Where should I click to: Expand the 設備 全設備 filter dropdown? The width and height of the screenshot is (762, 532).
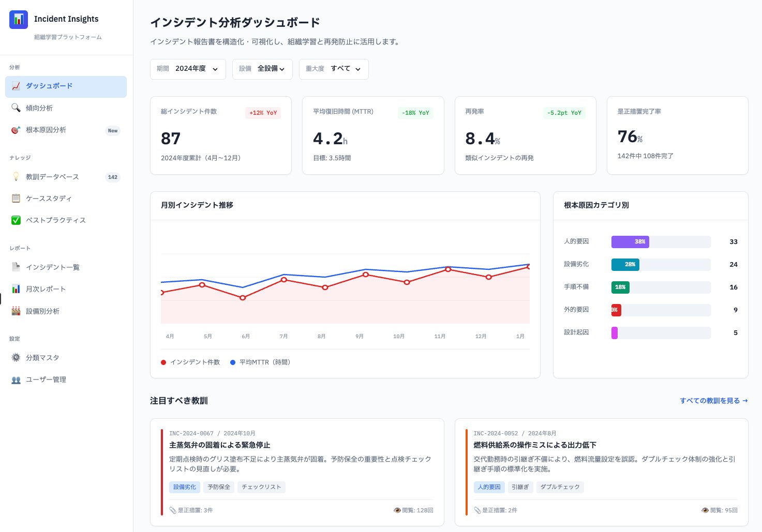click(262, 69)
